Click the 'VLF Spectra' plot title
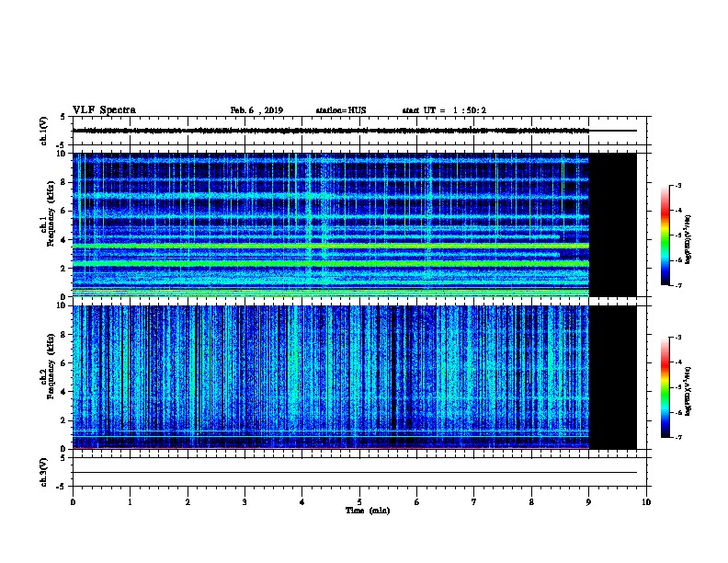Image resolution: width=728 pixels, height=563 pixels. tap(104, 110)
